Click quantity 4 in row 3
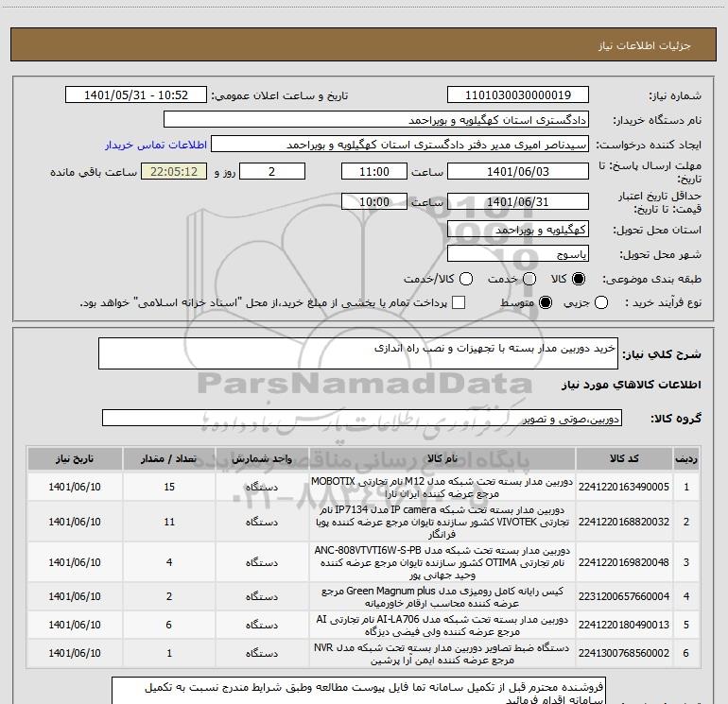The width and height of the screenshot is (728, 704). point(169,562)
